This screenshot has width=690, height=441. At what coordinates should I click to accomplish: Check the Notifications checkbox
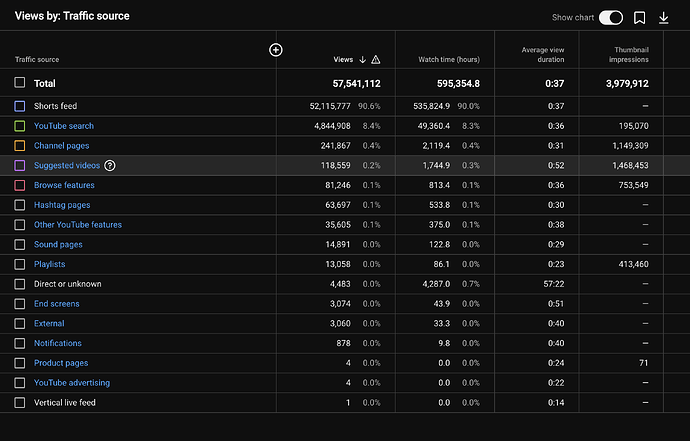pyautogui.click(x=20, y=343)
